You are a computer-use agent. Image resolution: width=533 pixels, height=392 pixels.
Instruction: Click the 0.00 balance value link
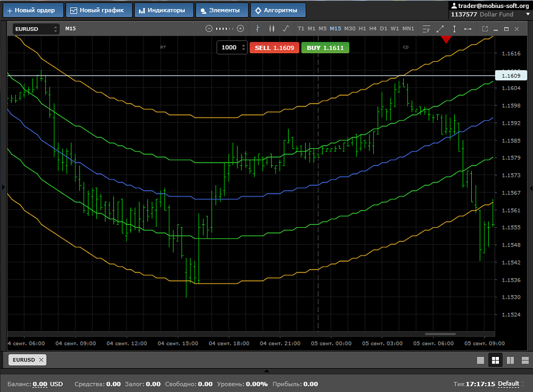(x=40, y=384)
